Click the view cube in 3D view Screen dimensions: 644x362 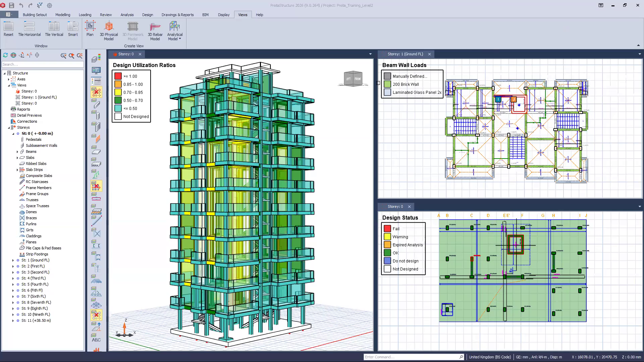353,79
